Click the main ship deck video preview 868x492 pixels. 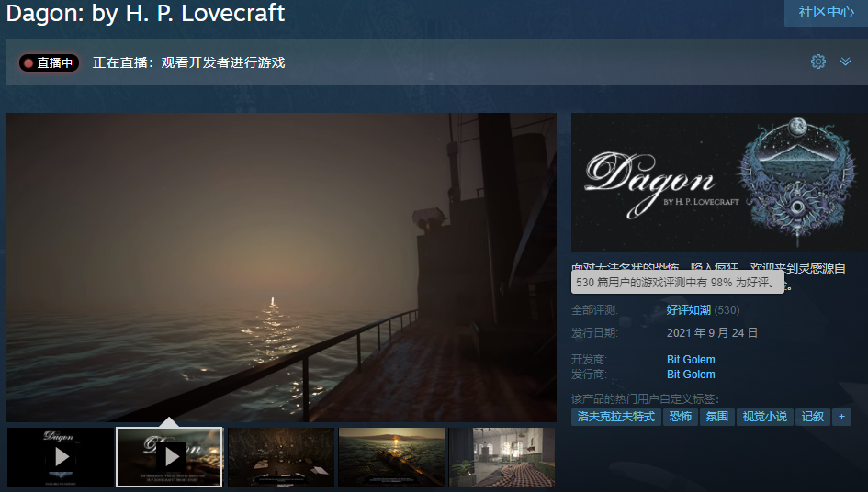point(281,267)
